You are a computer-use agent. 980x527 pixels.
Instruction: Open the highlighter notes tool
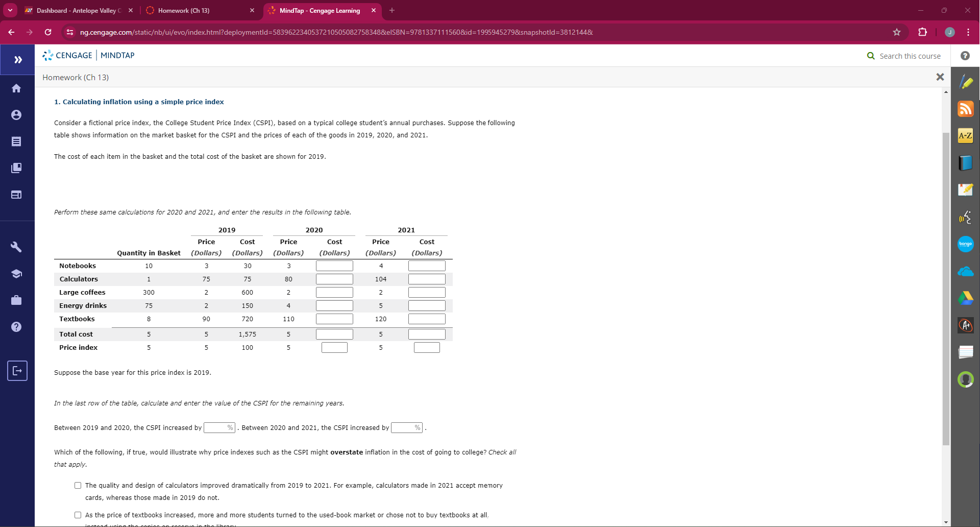click(966, 82)
